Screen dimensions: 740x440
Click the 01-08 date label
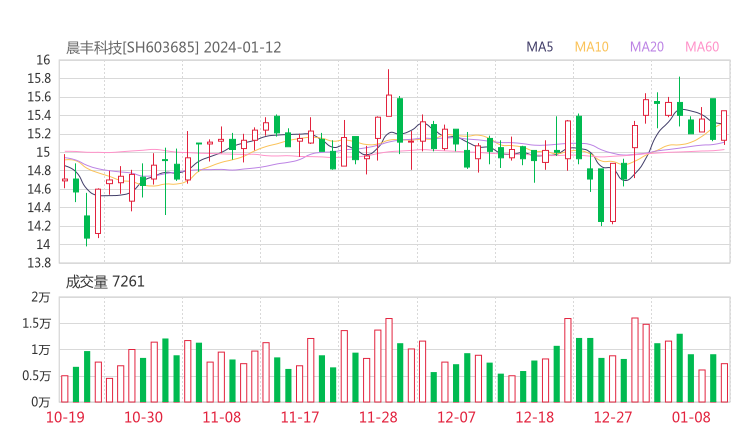pos(691,417)
